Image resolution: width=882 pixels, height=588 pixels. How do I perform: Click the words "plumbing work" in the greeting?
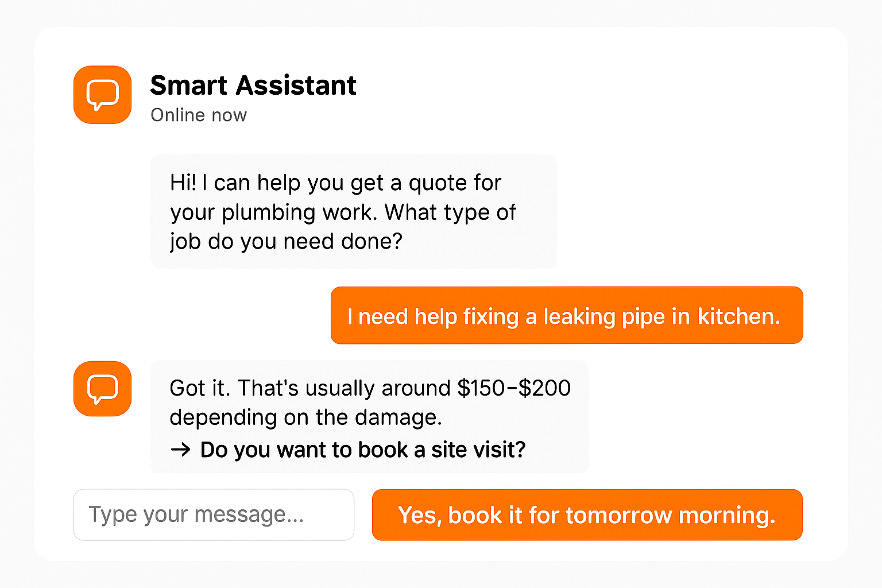pos(298,212)
